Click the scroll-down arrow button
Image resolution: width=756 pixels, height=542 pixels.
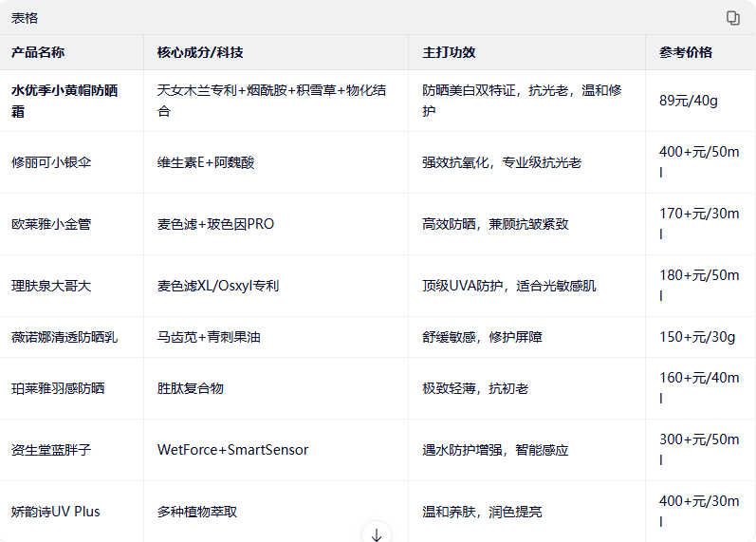pyautogui.click(x=377, y=533)
